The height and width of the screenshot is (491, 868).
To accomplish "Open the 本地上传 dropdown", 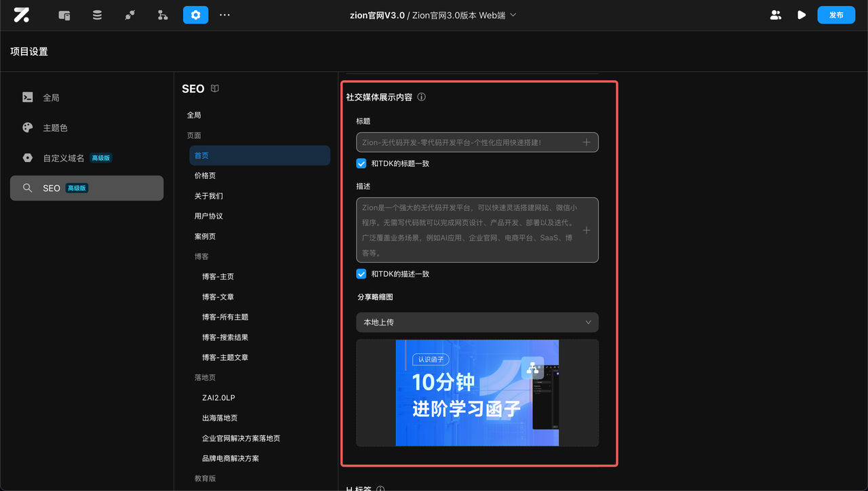I will pyautogui.click(x=477, y=322).
